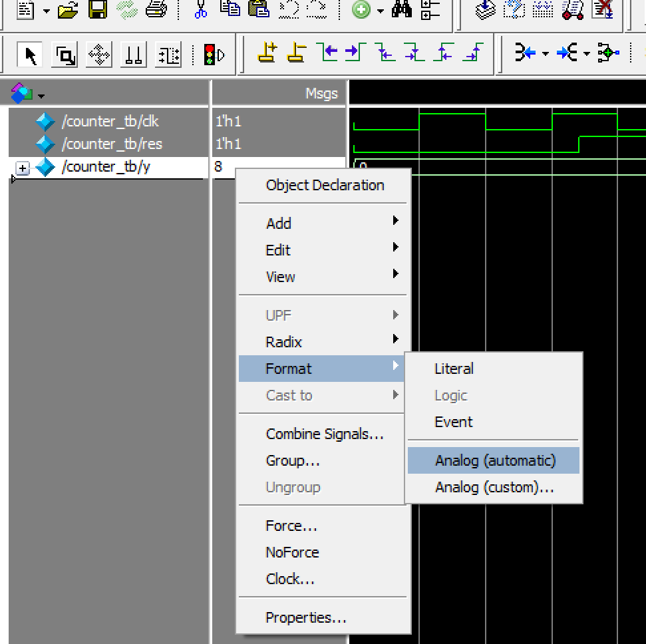Select the /counter_tb/res signal
The width and height of the screenshot is (646, 644).
point(112,144)
